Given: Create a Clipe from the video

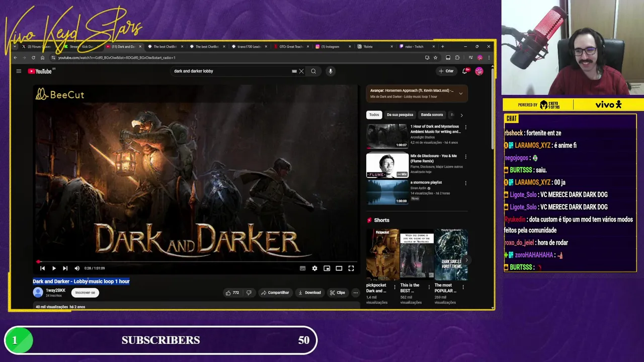Looking at the screenshot, I should pyautogui.click(x=338, y=293).
